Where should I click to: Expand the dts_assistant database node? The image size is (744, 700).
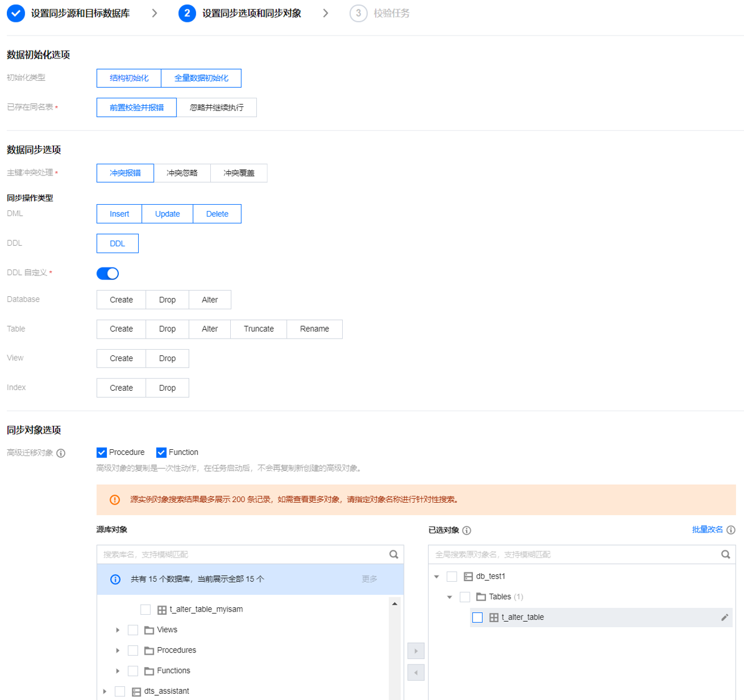pyautogui.click(x=105, y=691)
